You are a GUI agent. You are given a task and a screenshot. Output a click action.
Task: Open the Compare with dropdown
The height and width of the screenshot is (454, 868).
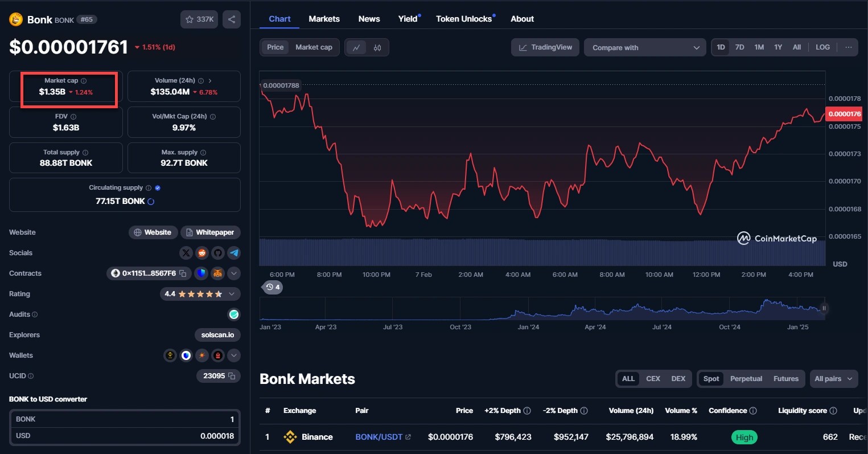point(645,47)
